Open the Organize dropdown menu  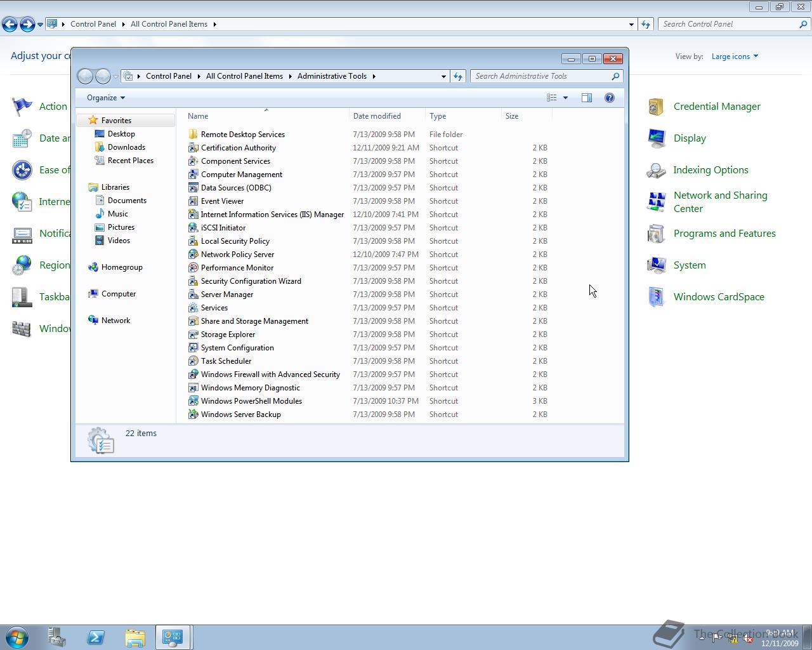click(x=106, y=98)
